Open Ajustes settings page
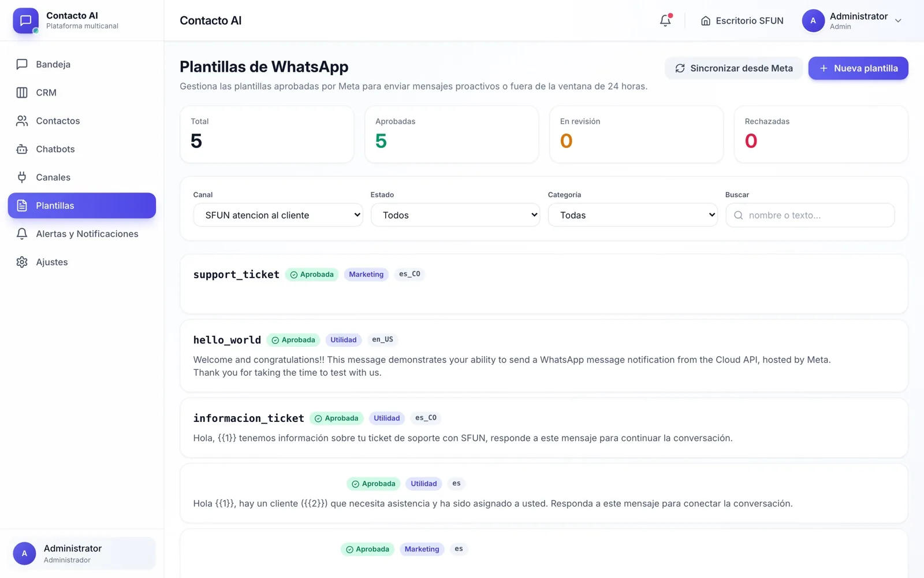The width and height of the screenshot is (924, 578). [x=81, y=262]
